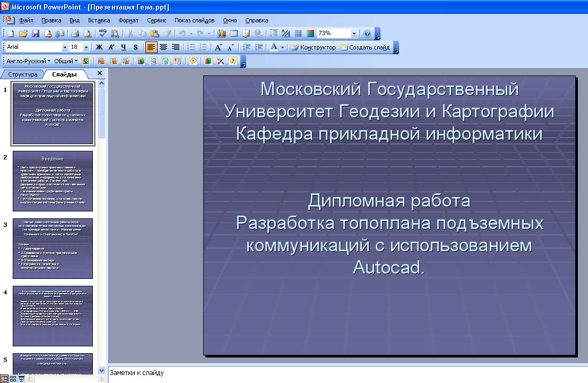
Task: Open the Font Color dropdown arrow
Action: tap(282, 47)
